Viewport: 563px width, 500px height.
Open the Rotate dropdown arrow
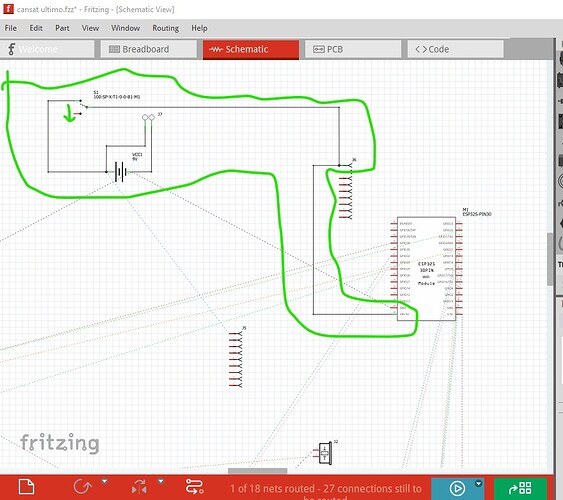[x=104, y=481]
